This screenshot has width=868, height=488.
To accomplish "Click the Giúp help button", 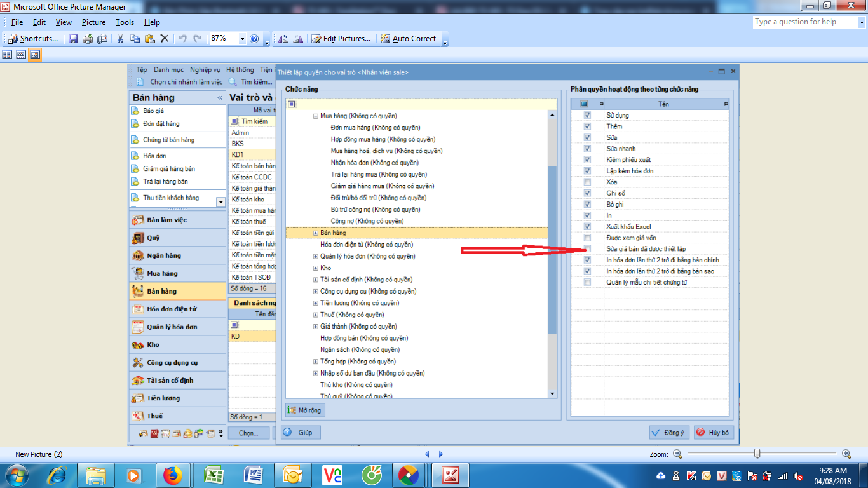I will tap(301, 433).
